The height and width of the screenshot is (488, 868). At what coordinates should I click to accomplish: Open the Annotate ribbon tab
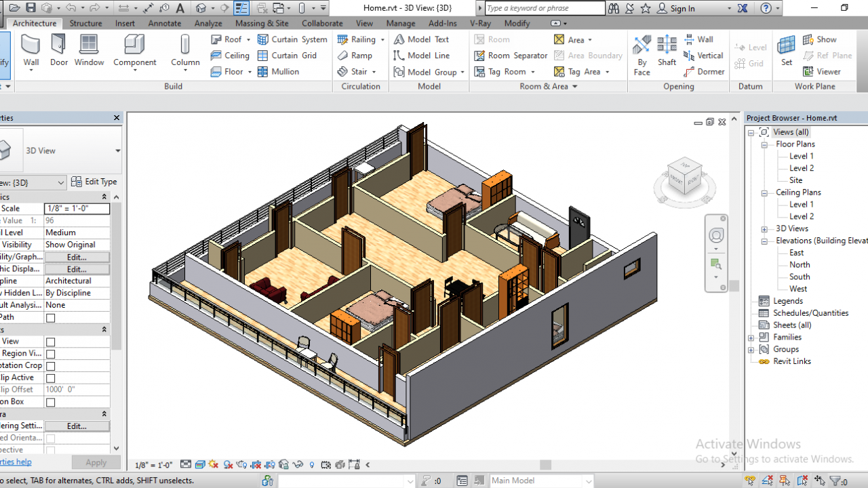tap(165, 23)
